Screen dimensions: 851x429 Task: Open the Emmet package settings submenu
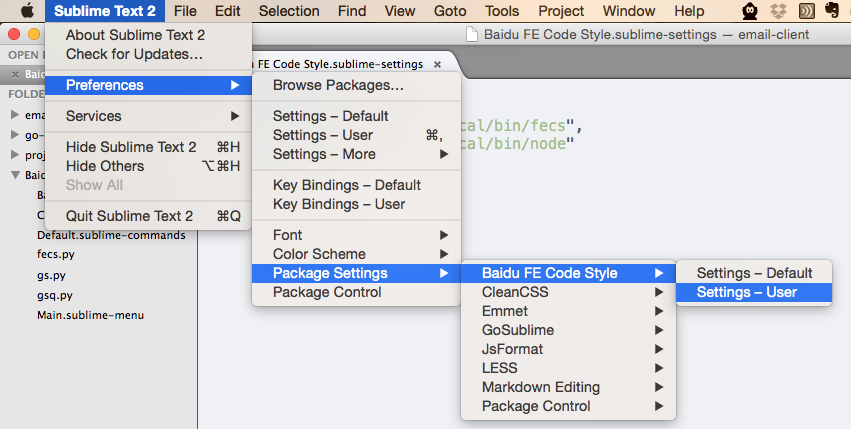505,311
